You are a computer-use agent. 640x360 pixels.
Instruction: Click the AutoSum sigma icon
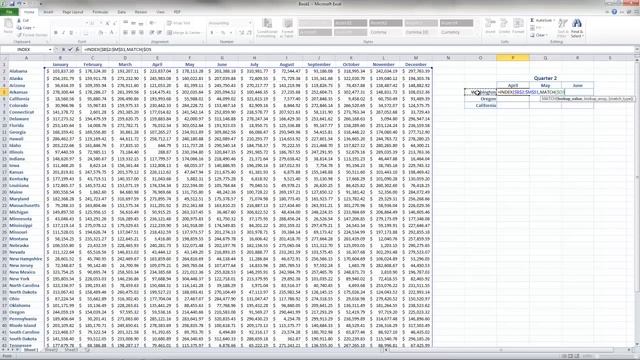[532, 20]
